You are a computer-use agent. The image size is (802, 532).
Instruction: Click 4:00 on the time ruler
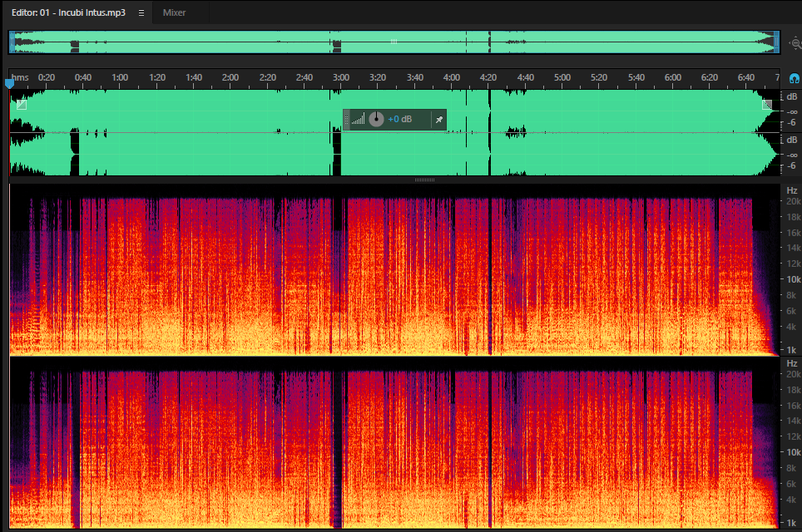452,77
